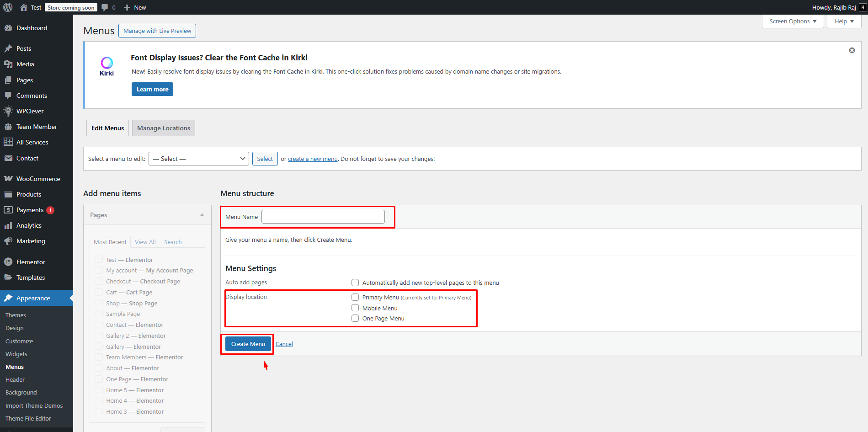This screenshot has height=432, width=868.
Task: Click the Kirki logo in notice
Action: pyautogui.click(x=107, y=66)
